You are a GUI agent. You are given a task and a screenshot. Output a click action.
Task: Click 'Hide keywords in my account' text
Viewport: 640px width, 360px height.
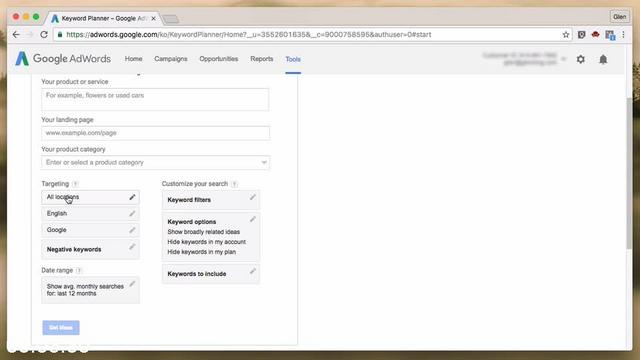click(207, 242)
